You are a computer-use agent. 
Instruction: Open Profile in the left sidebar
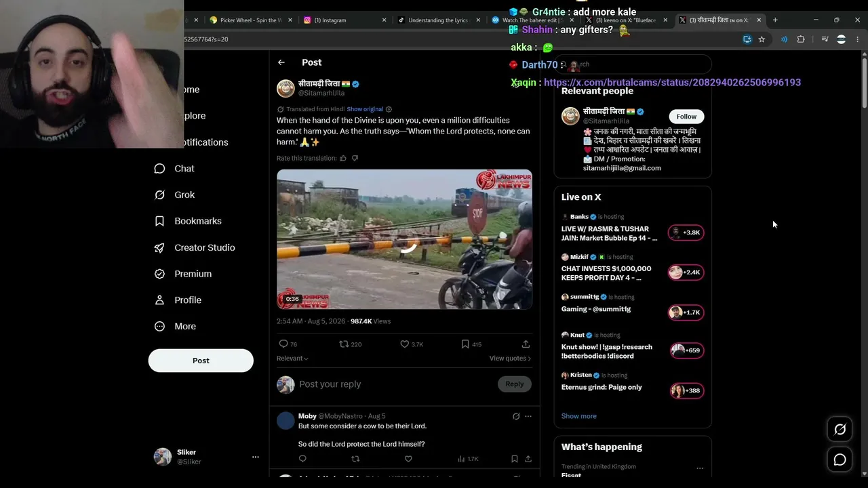tap(178, 300)
